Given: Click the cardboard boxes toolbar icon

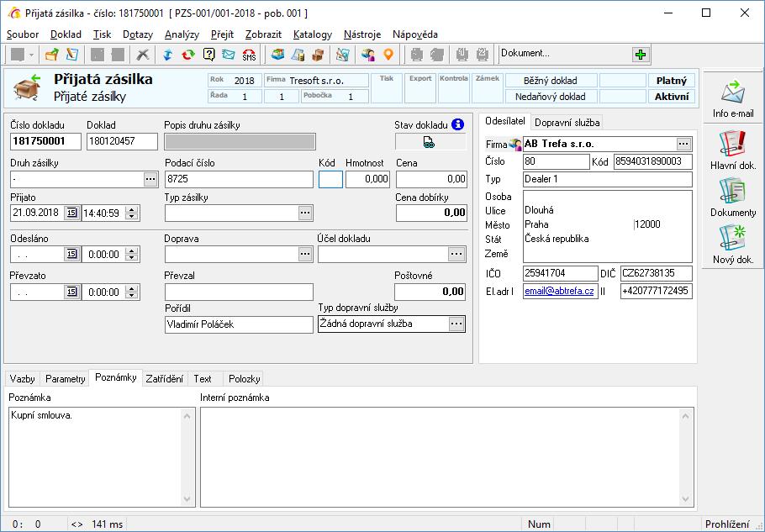Looking at the screenshot, I should coord(318,54).
